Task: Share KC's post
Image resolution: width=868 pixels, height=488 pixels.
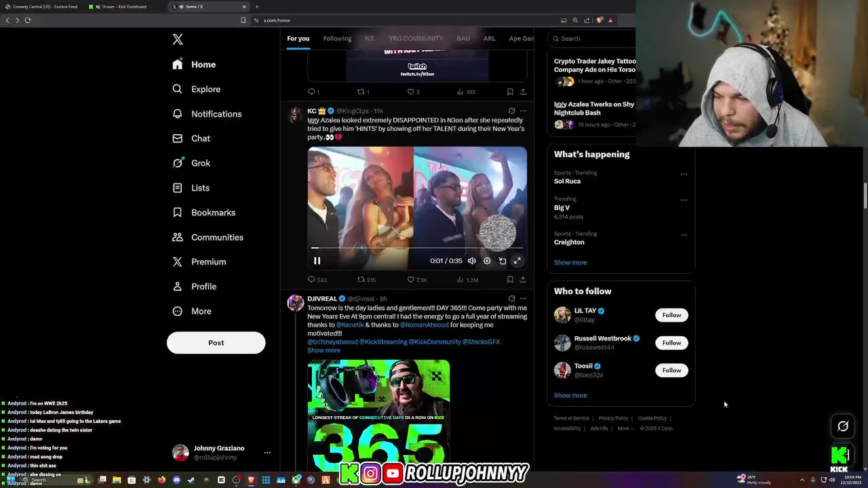Action: 523,279
